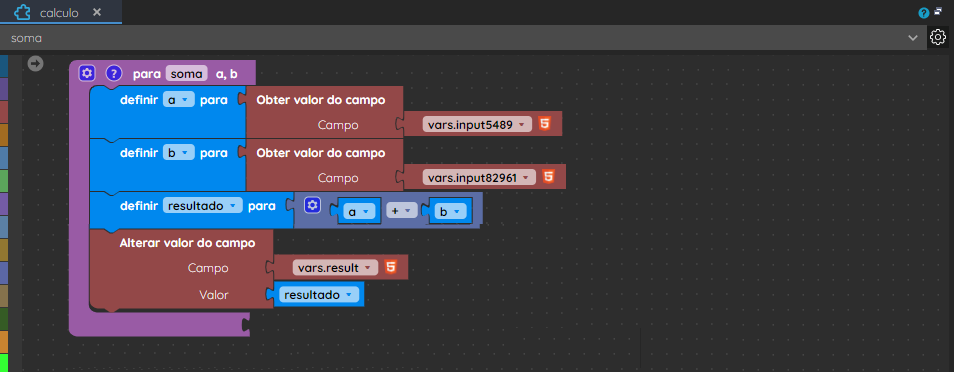Select the red toolbox category strip
954x372 pixels.
(x=4, y=111)
